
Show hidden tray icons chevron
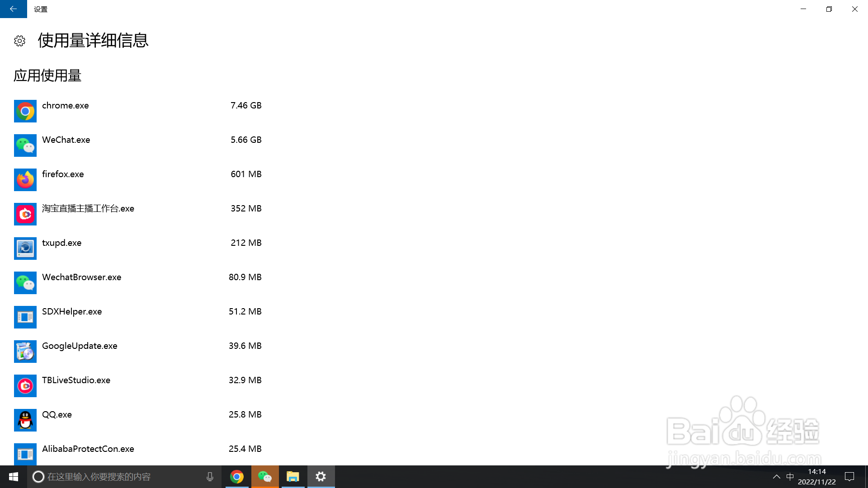[x=776, y=477]
